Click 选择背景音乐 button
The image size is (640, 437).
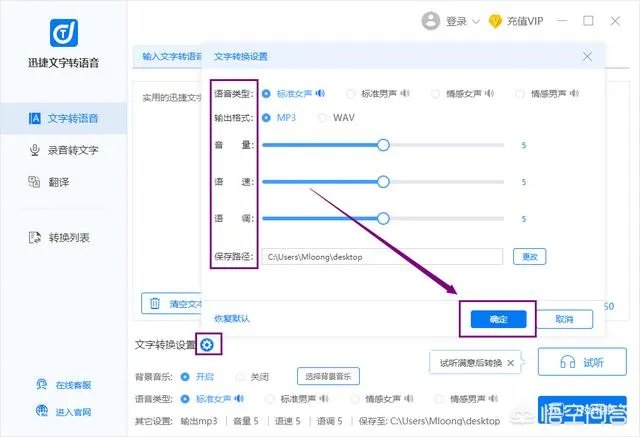(x=328, y=376)
